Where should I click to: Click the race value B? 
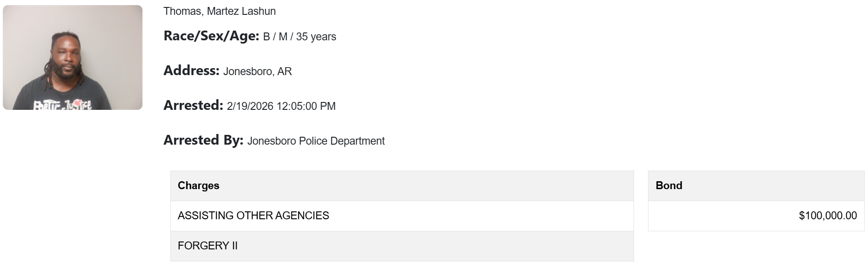(266, 37)
